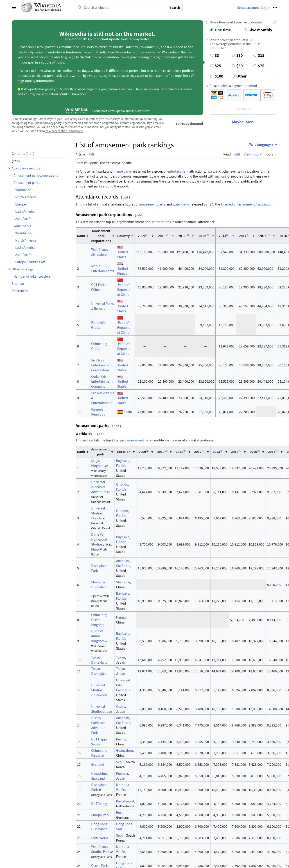Open the Magic Kingdom link

click(97, 463)
